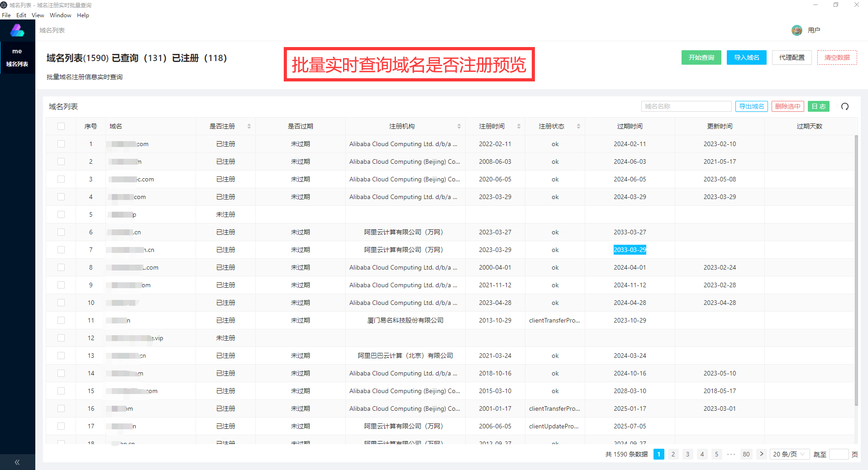Go to next page arrow
The width and height of the screenshot is (868, 470).
click(x=762, y=454)
